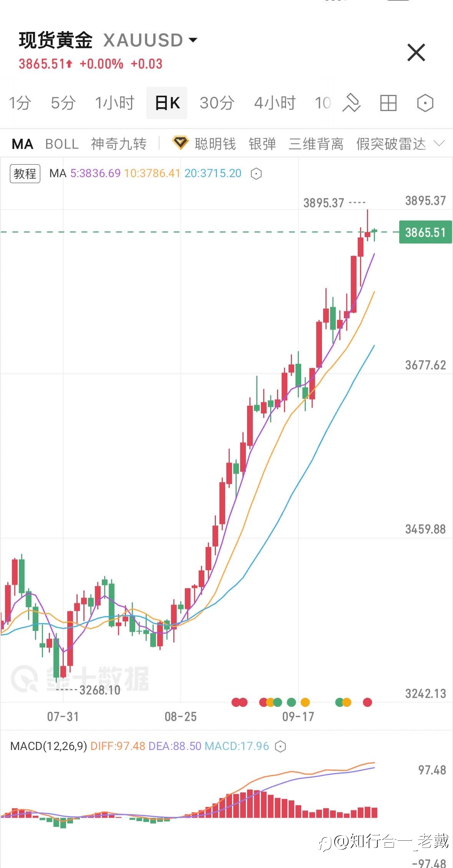Open the 教程 tutorial button

[25, 174]
